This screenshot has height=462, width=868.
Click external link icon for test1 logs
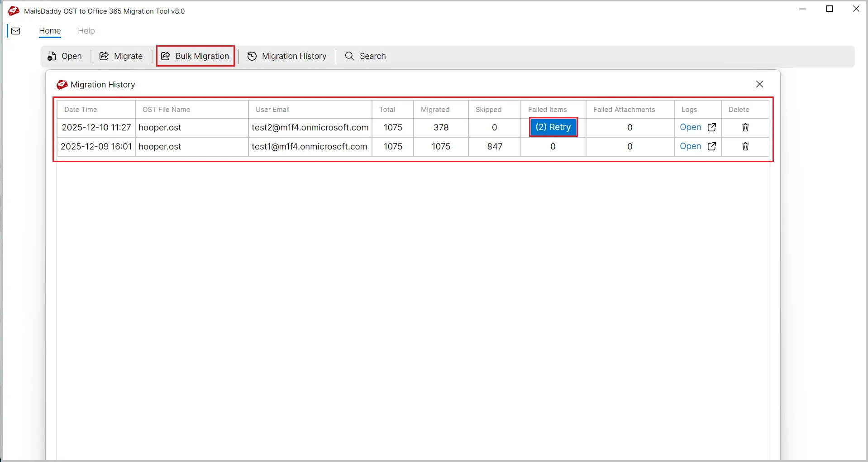click(x=712, y=146)
